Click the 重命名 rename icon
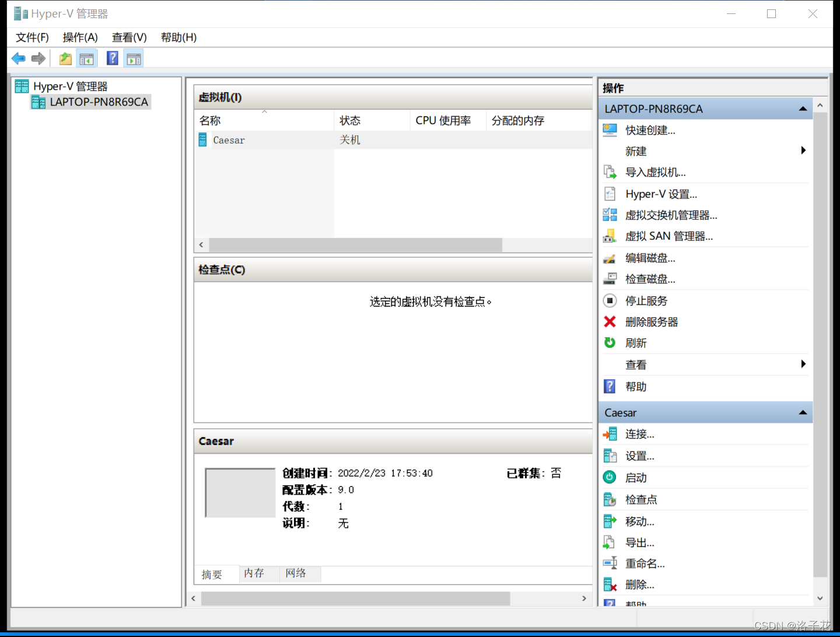This screenshot has width=840, height=637. (x=610, y=563)
